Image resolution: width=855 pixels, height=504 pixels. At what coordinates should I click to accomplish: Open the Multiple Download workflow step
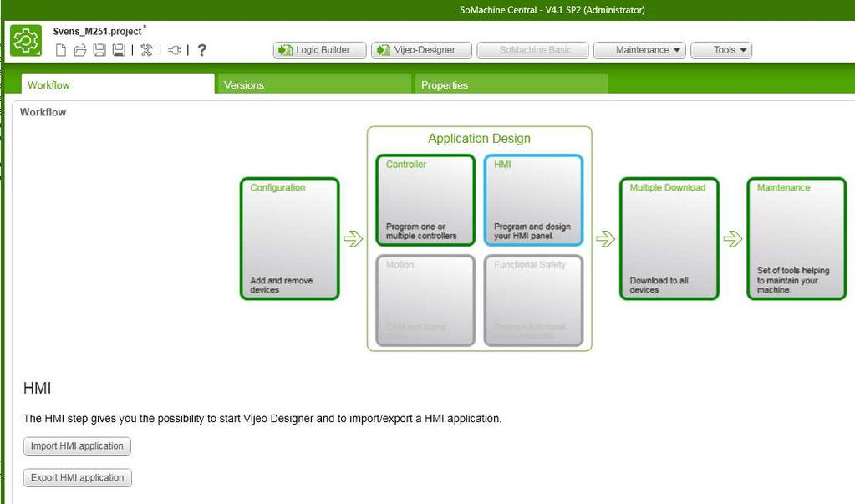click(669, 238)
